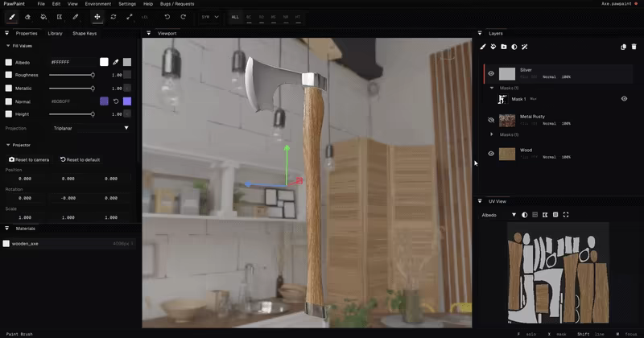
Task: Duplicate the selected layer
Action: [x=623, y=47]
